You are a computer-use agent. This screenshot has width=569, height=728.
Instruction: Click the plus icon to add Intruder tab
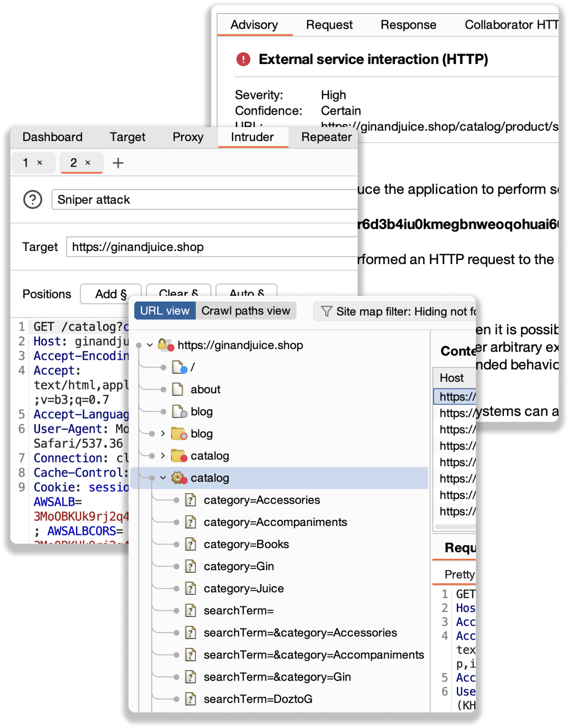click(118, 163)
